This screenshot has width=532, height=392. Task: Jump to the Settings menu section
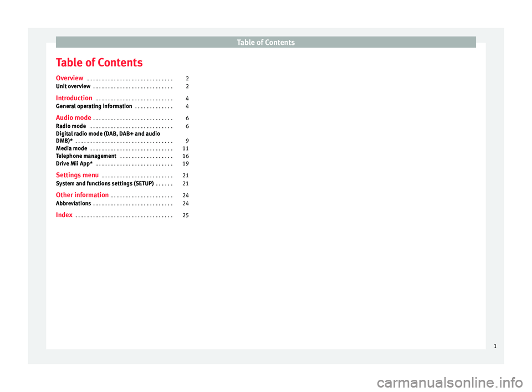(78, 176)
